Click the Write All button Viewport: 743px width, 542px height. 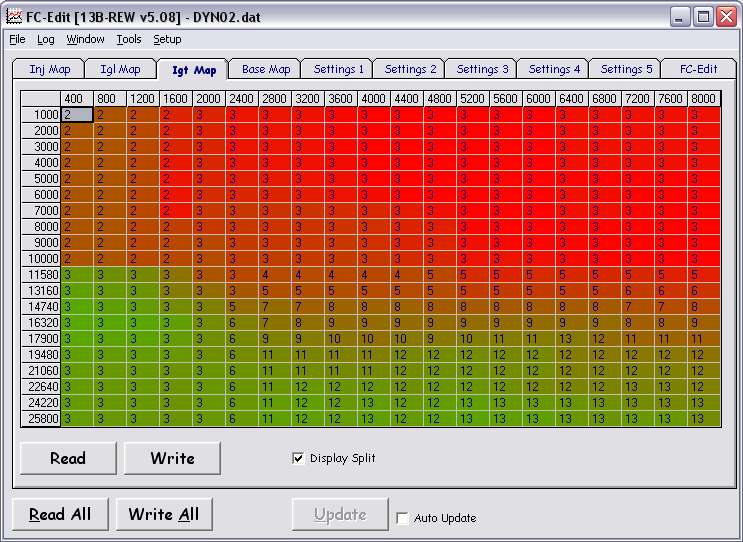pos(164,514)
